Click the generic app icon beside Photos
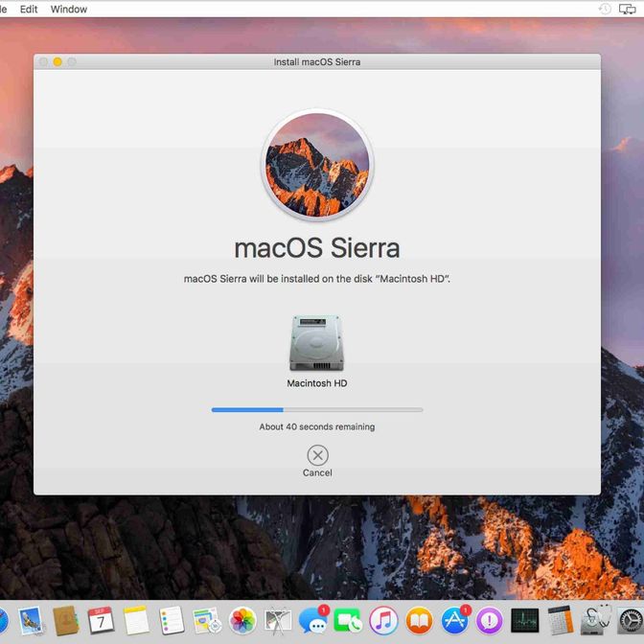This screenshot has height=644, width=644. tap(278, 621)
